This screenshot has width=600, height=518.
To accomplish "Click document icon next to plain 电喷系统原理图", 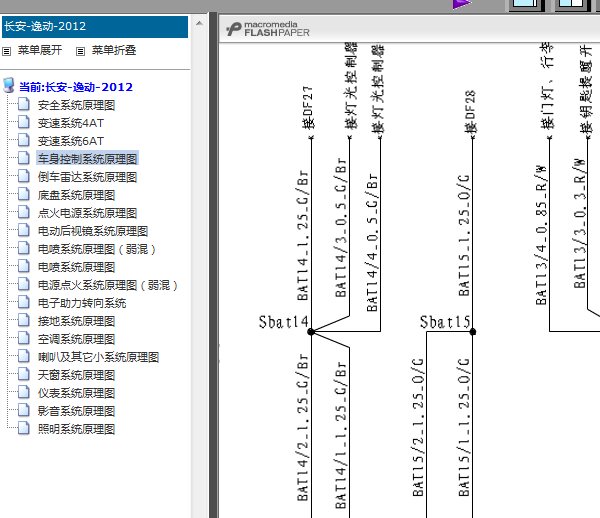I will click(x=24, y=266).
